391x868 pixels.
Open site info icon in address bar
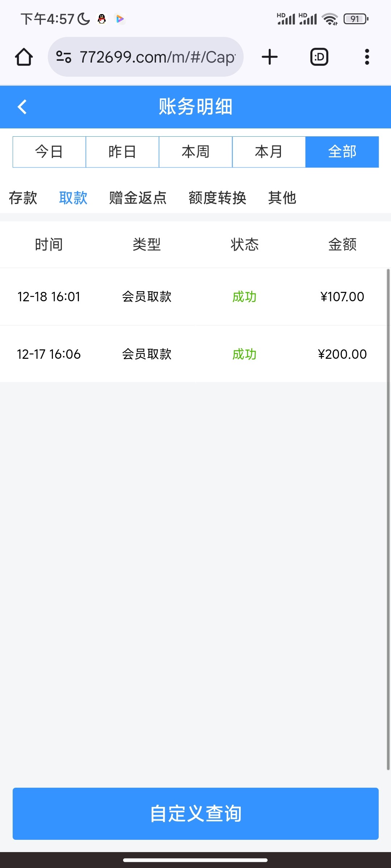point(64,57)
